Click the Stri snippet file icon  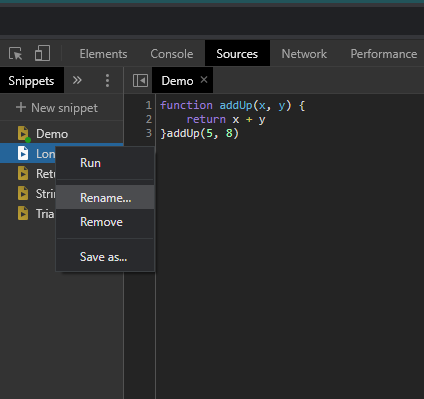[x=23, y=193]
